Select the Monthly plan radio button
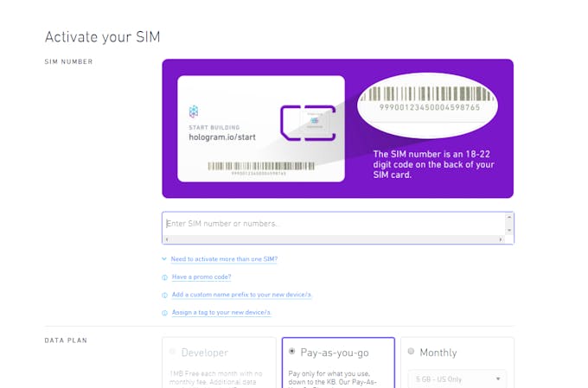 click(411, 351)
